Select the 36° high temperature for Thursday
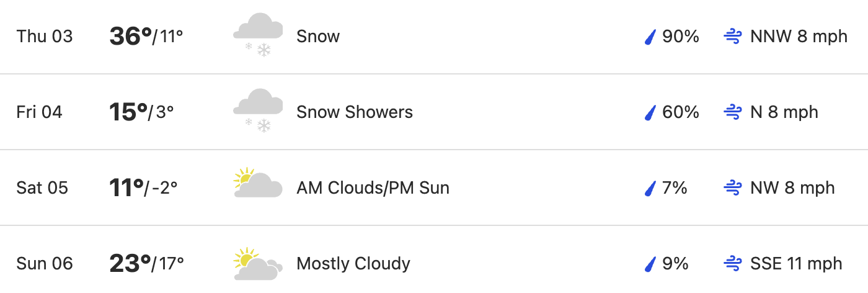The image size is (868, 293). click(x=131, y=37)
